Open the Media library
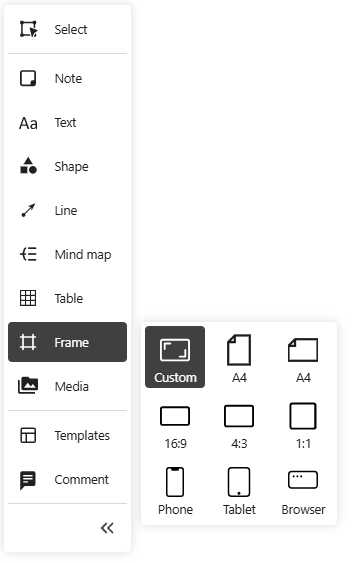The image size is (361, 563). 67,386
